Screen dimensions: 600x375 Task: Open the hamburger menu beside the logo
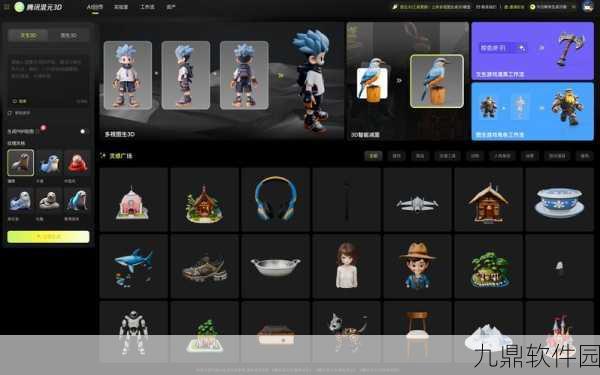[7, 7]
